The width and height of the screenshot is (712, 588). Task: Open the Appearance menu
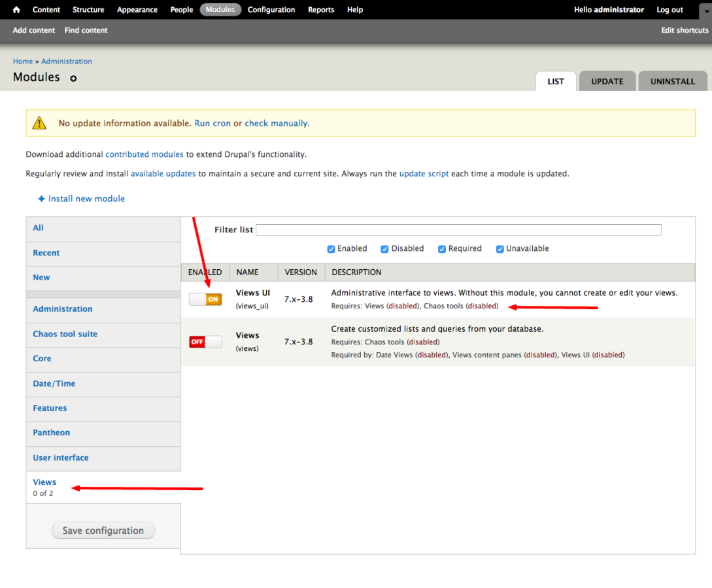(x=137, y=10)
